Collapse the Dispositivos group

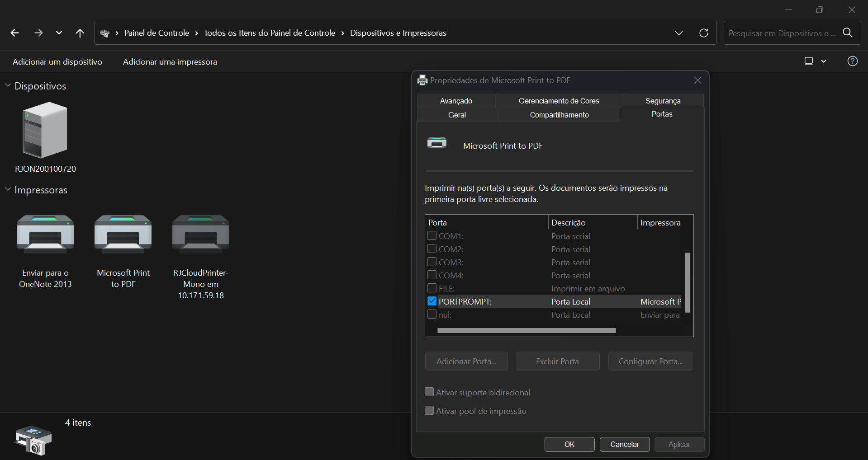(x=8, y=85)
